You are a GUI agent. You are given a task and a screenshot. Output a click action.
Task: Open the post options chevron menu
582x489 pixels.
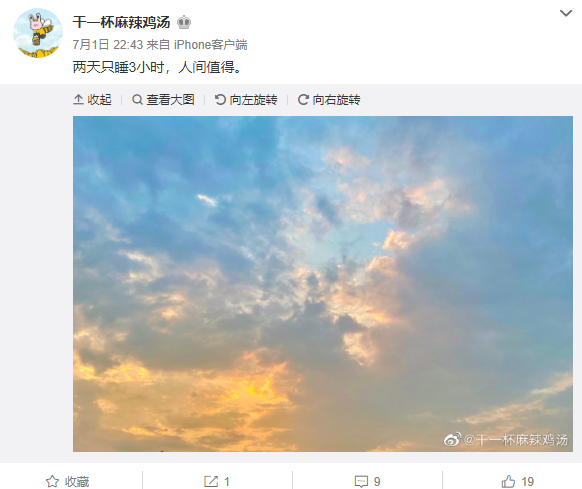pyautogui.click(x=565, y=14)
